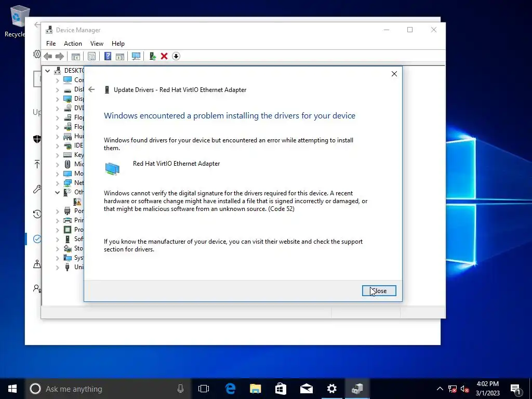Expand the IDE controllers category chevron

(57, 146)
